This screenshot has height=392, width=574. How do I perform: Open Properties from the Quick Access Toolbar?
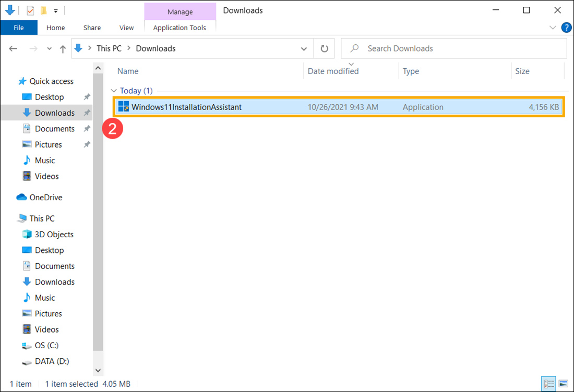point(30,10)
